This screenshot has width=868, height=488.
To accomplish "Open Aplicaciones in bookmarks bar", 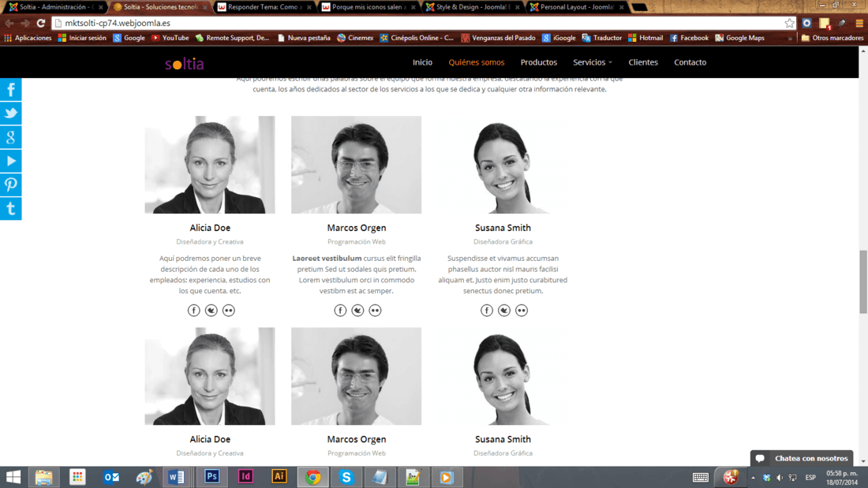I will (x=28, y=38).
